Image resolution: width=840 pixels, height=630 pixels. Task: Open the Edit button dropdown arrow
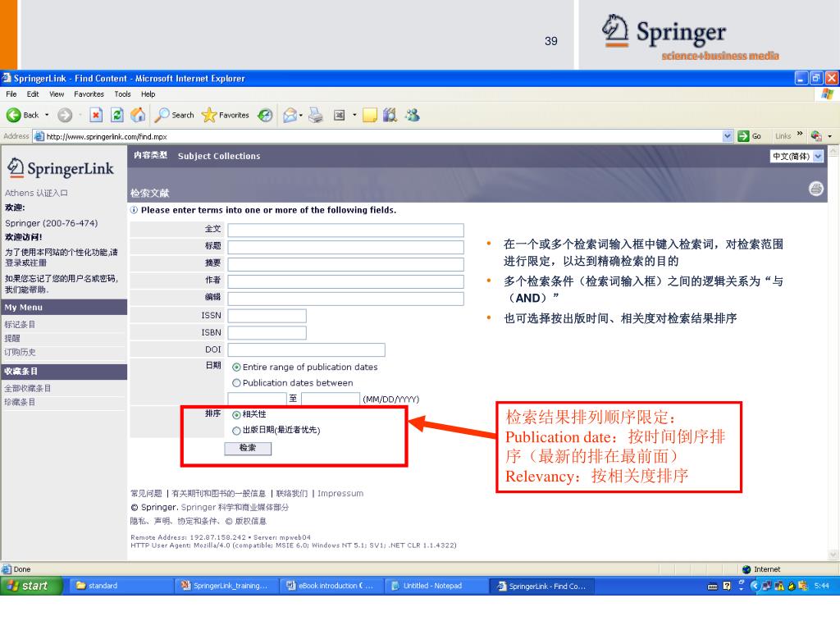click(354, 115)
